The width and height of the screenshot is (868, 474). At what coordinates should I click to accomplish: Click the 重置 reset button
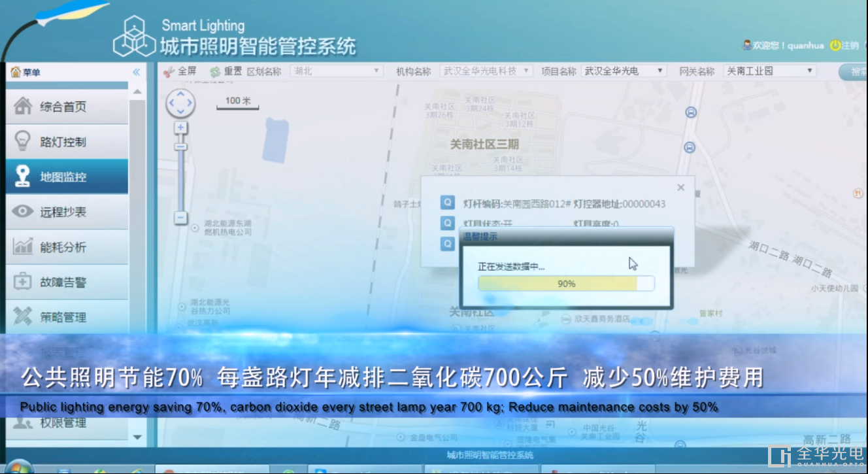226,71
